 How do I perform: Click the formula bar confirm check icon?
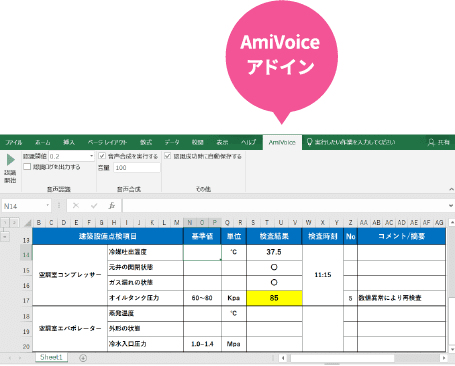[x=94, y=206]
